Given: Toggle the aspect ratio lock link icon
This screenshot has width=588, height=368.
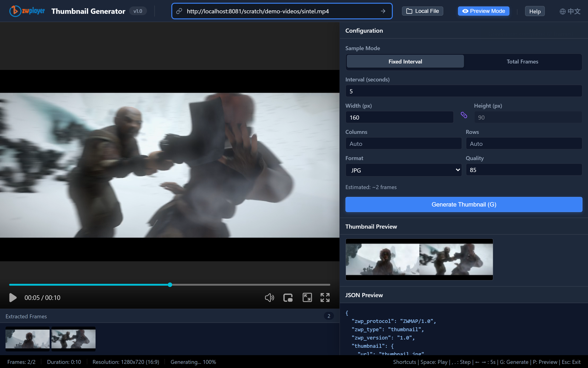Looking at the screenshot, I should [x=464, y=115].
